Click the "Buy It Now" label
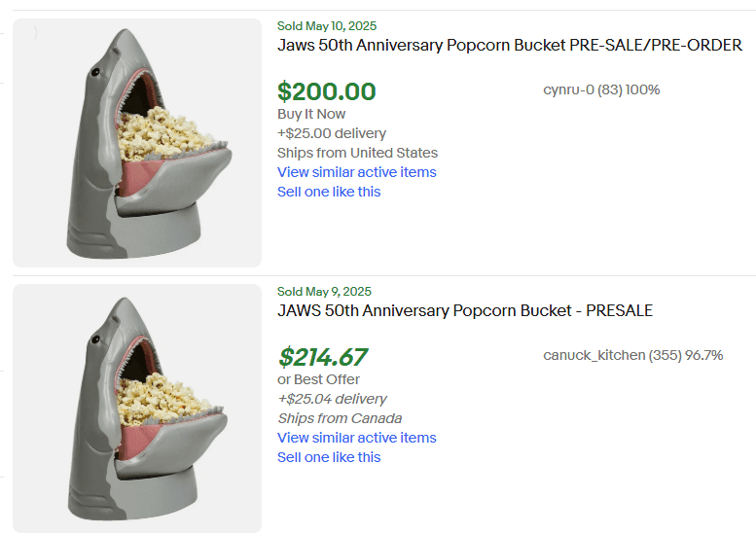 [x=311, y=114]
